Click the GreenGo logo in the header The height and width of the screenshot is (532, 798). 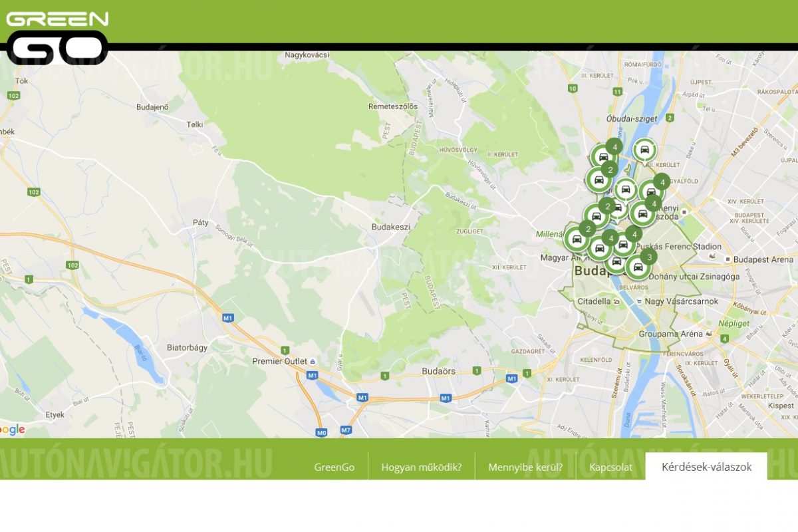pyautogui.click(x=57, y=37)
